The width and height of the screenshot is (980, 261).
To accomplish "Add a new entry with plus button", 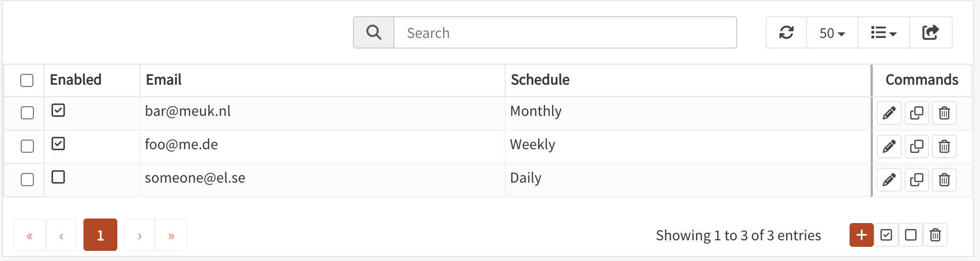I will [x=862, y=235].
